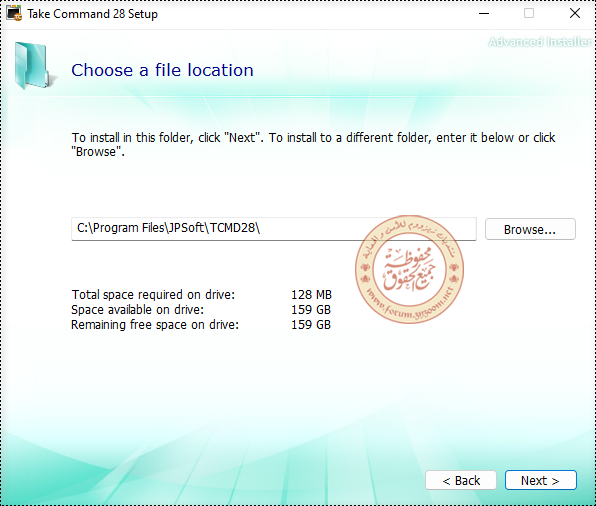Go back with the < Back button

[461, 481]
